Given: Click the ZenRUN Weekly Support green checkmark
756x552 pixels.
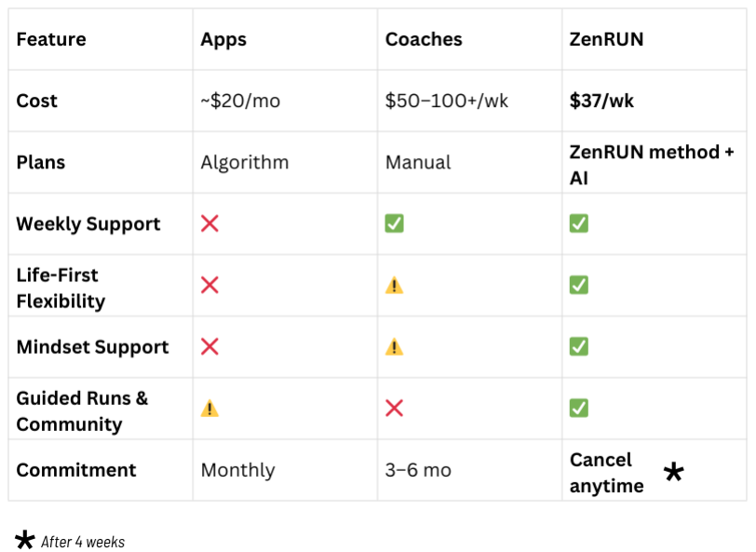Looking at the screenshot, I should click(578, 223).
